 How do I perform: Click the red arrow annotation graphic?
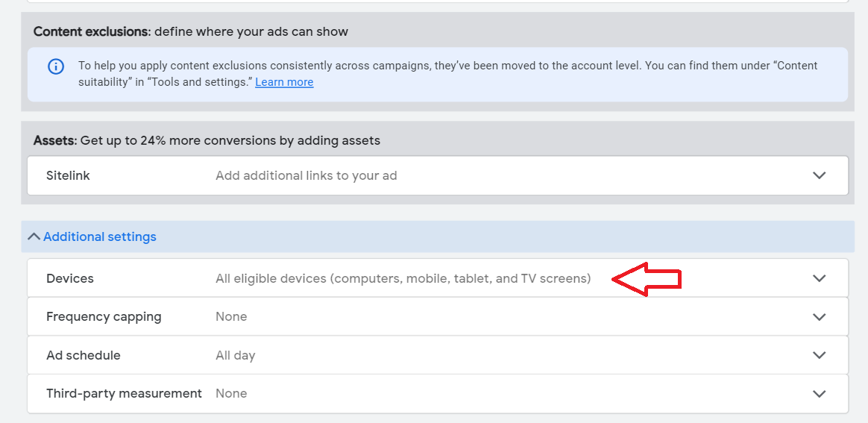(x=646, y=279)
